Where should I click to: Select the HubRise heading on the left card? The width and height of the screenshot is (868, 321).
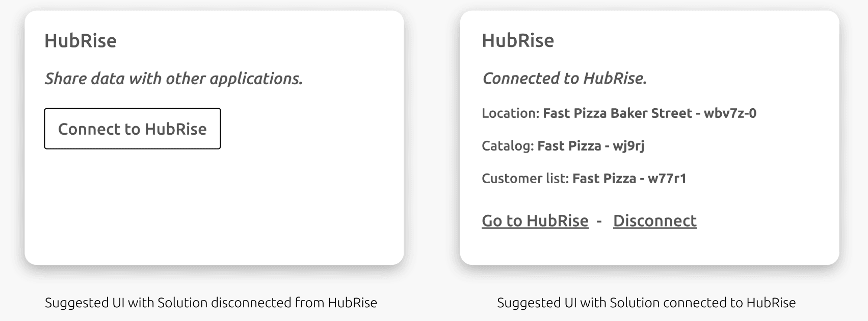[81, 40]
